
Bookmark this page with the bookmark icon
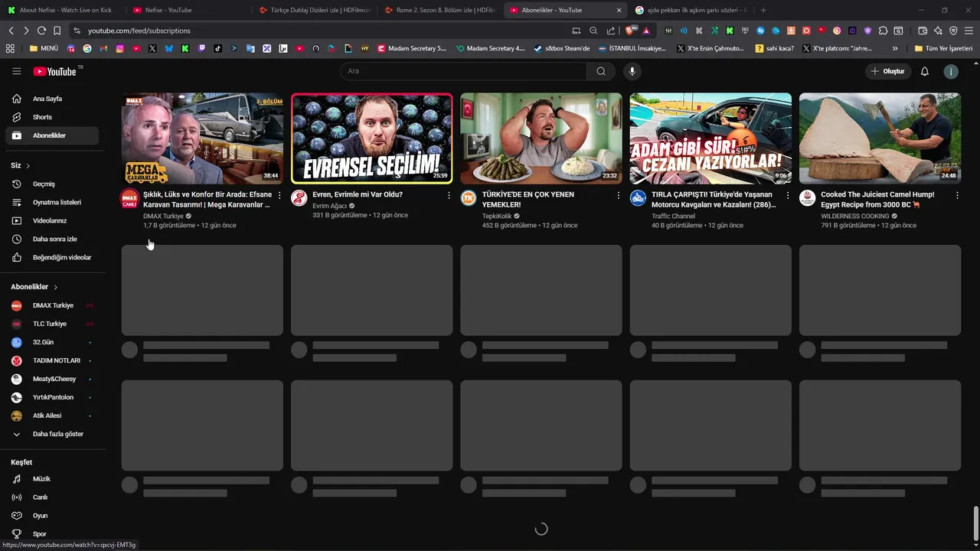57,31
